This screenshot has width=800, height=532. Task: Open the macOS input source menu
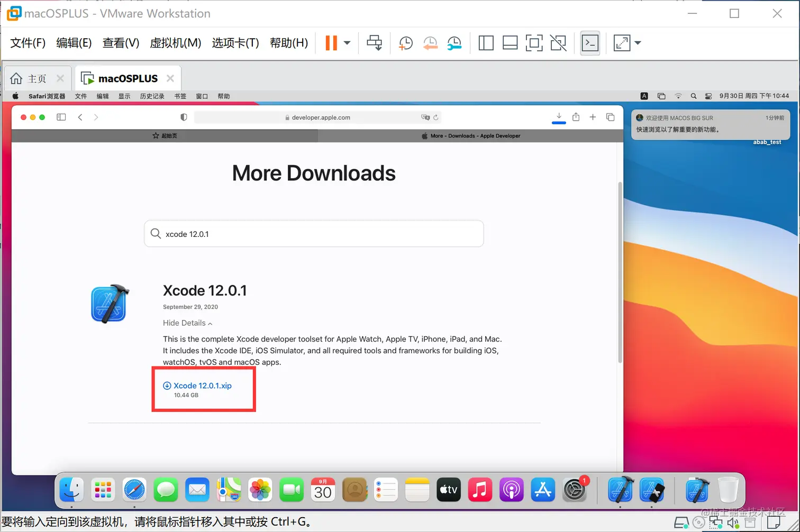pyautogui.click(x=644, y=96)
